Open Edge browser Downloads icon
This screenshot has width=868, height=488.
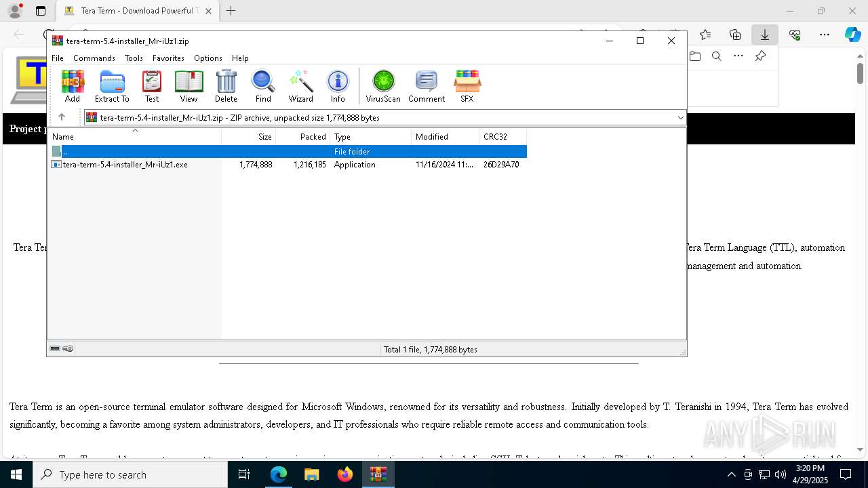[x=764, y=35]
